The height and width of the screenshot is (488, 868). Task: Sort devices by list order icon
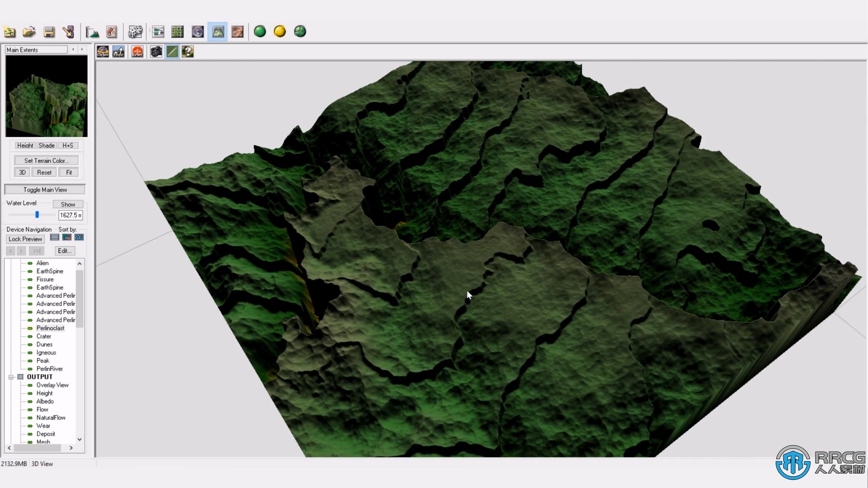[x=55, y=237]
